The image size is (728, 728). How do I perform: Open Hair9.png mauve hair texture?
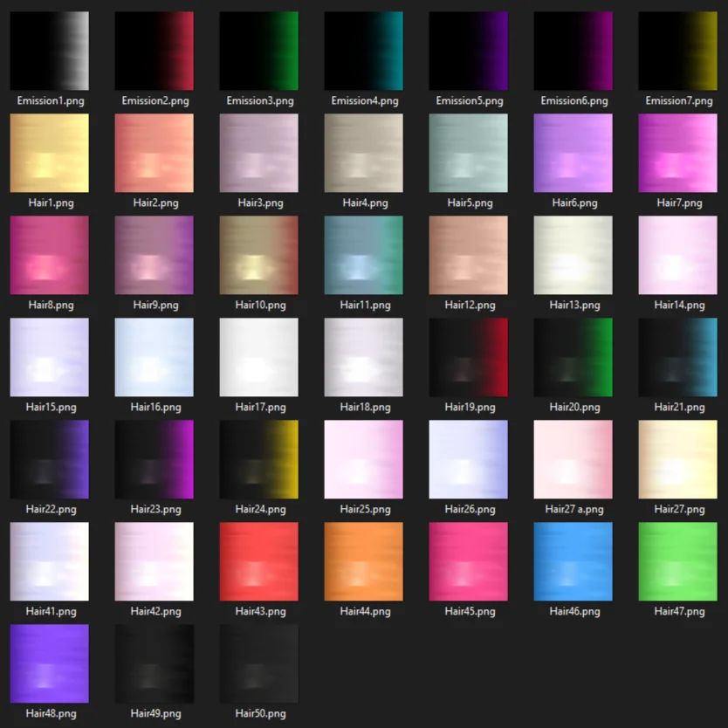click(x=155, y=255)
